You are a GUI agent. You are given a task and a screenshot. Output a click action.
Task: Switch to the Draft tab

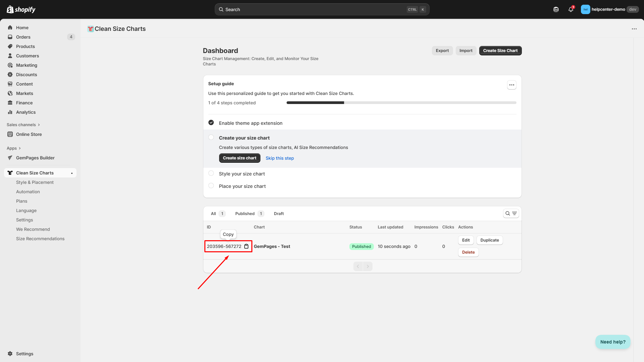(x=279, y=213)
